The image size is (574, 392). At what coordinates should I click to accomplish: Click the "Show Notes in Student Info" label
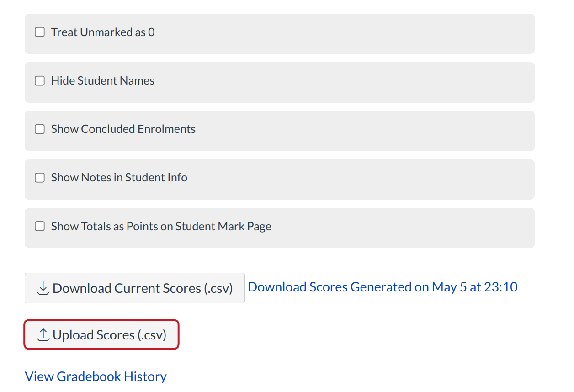pos(119,178)
